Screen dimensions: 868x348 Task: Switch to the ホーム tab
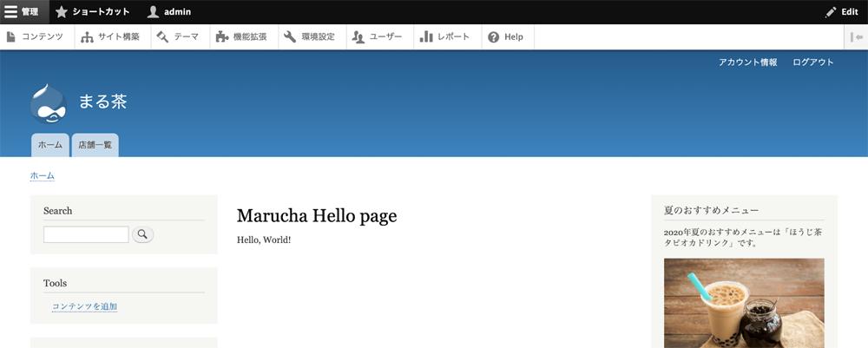(x=49, y=145)
